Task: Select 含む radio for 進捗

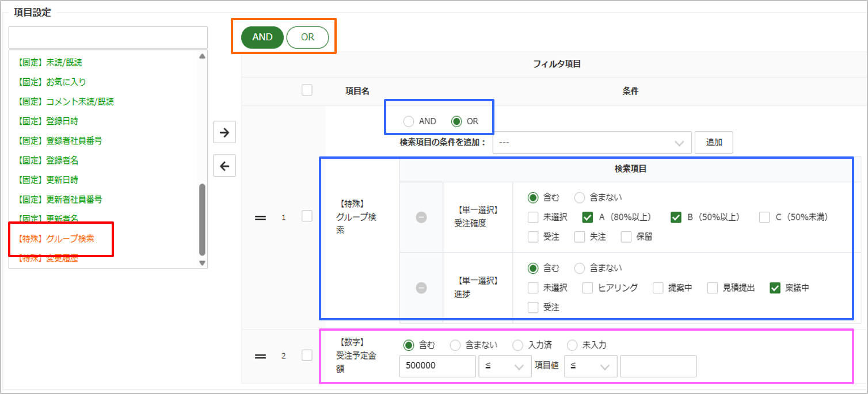Action: tap(533, 268)
